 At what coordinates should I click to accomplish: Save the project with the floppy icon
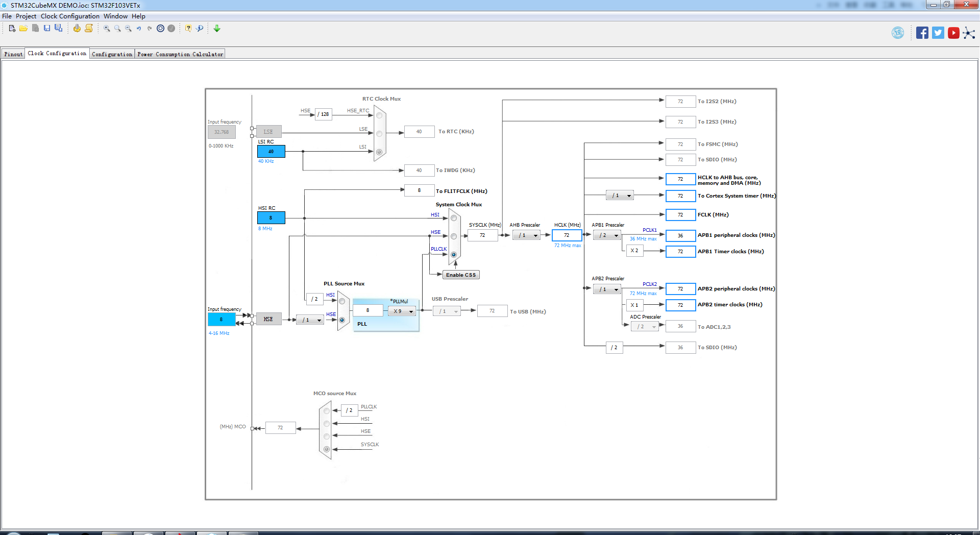click(47, 28)
